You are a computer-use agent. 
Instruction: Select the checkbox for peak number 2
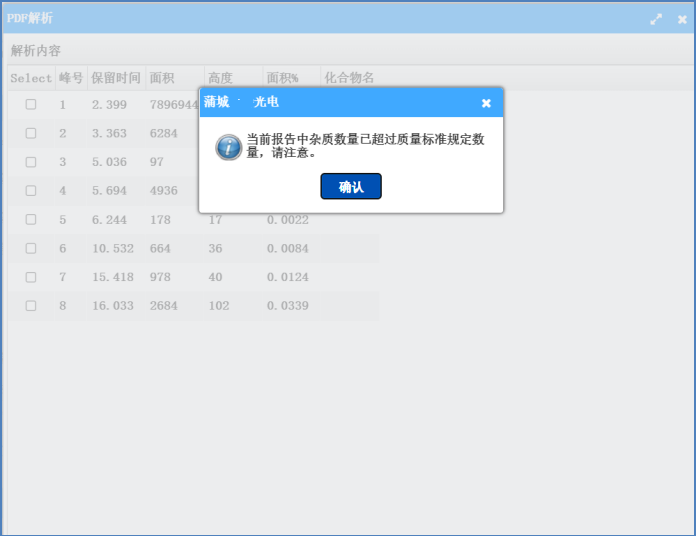coord(31,133)
